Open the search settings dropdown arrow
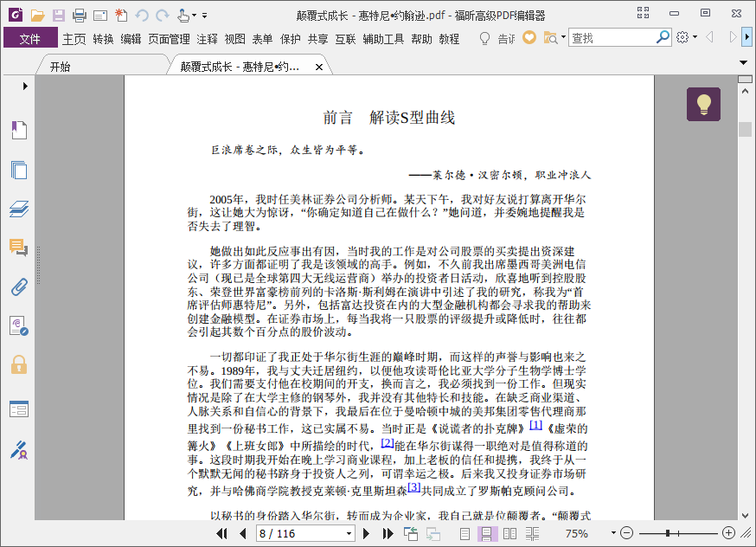Viewport: 756px width, 547px height. click(x=695, y=36)
